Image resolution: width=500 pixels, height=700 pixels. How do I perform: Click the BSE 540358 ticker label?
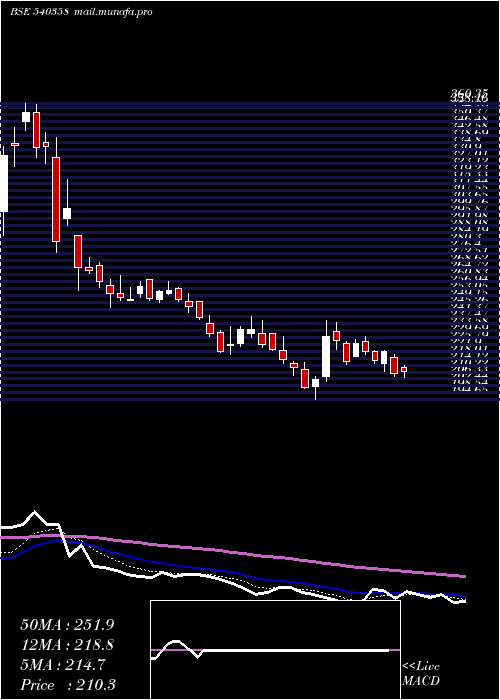(x=39, y=12)
